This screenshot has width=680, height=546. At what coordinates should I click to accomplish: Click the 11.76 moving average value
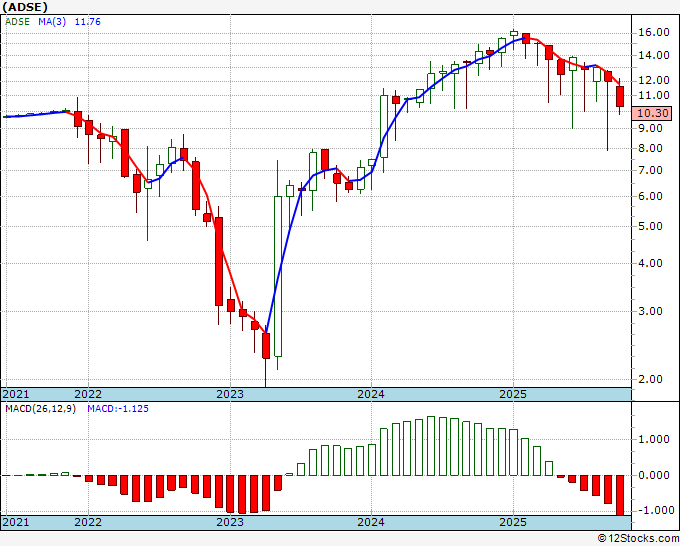[x=88, y=22]
